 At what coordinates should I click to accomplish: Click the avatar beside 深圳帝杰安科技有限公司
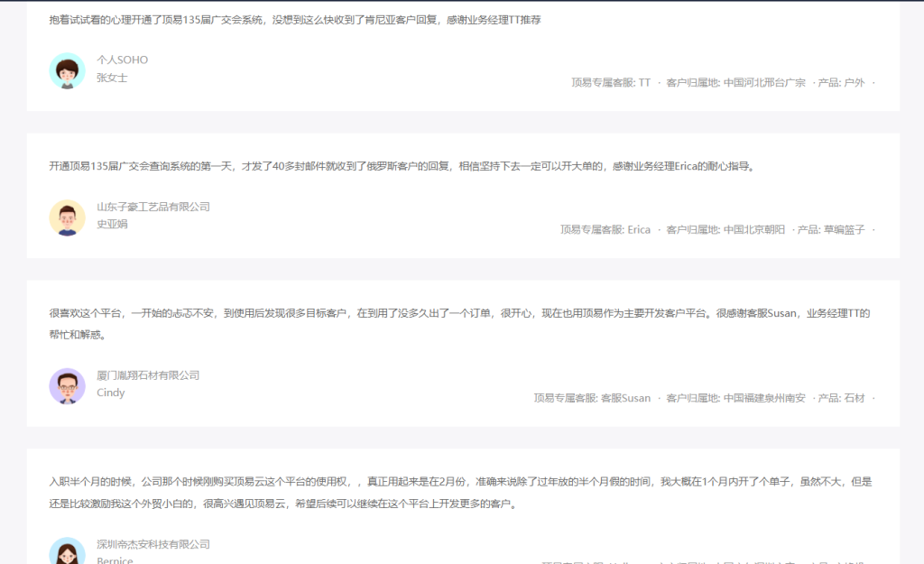(x=67, y=552)
